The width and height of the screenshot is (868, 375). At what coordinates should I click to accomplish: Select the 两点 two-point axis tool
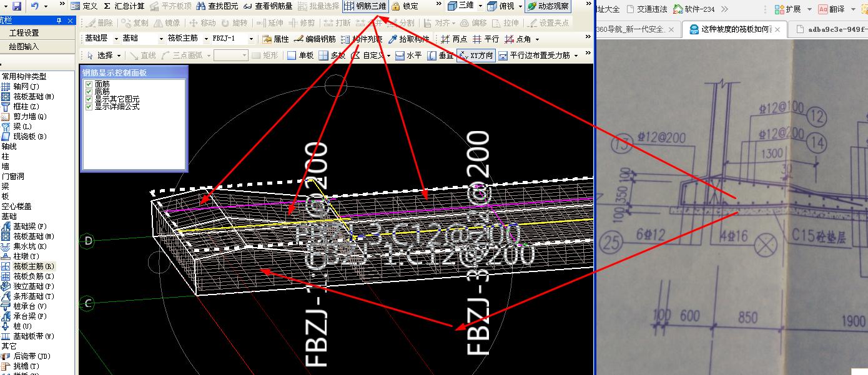pyautogui.click(x=454, y=39)
